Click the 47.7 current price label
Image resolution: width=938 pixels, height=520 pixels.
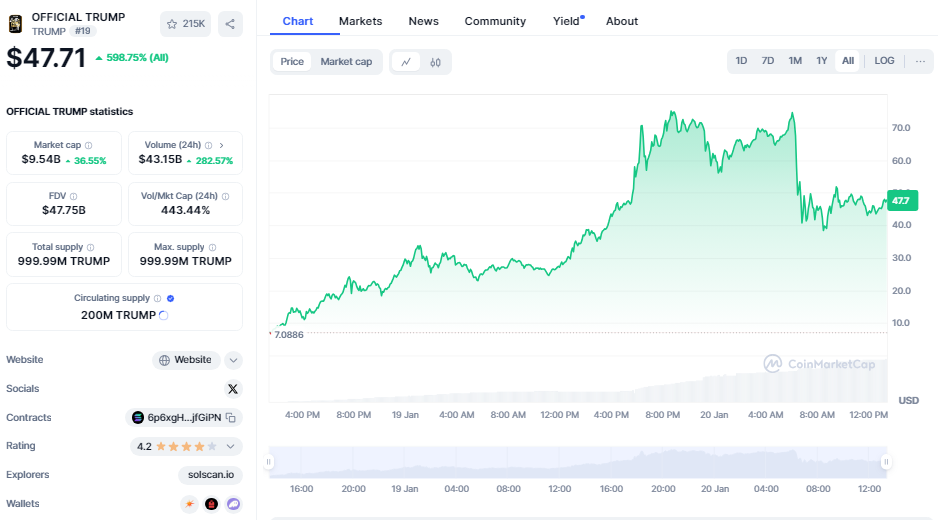pos(902,201)
